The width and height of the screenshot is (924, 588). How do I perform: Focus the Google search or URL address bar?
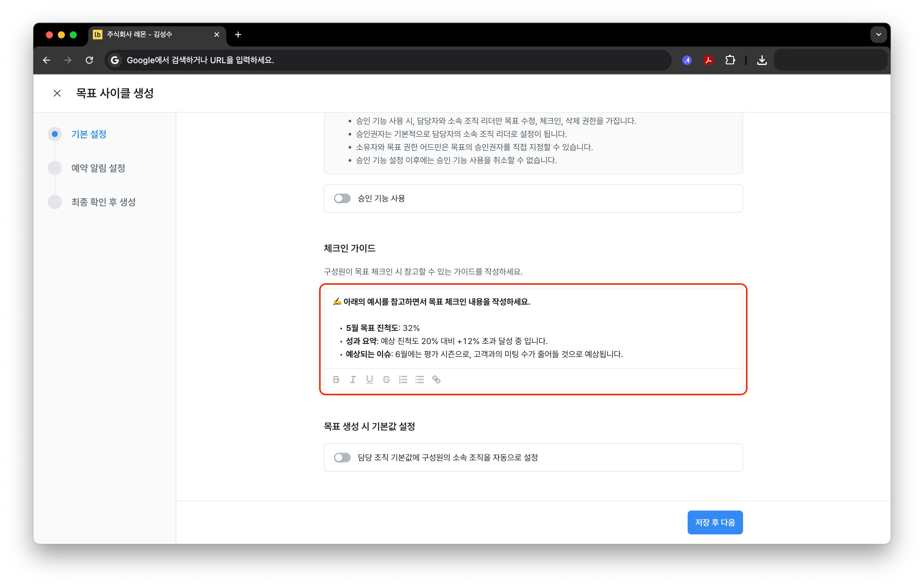[x=388, y=60]
